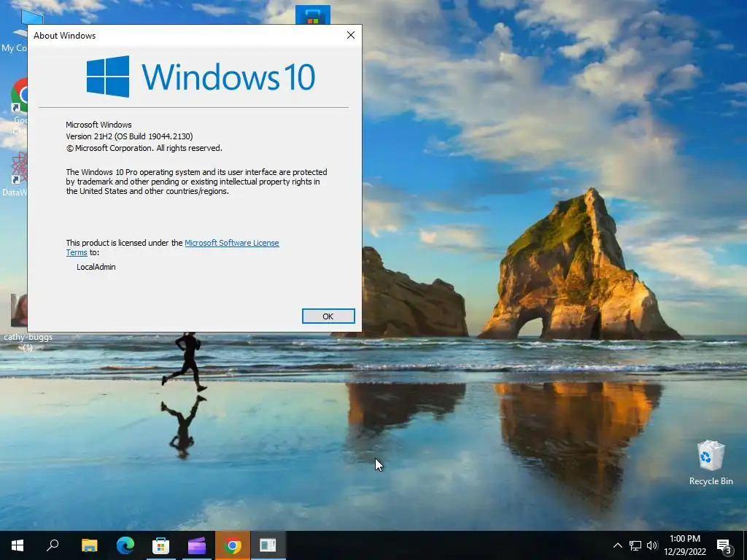Open the Action Center notifications icon
This screenshot has height=560, width=747.
pos(724,545)
